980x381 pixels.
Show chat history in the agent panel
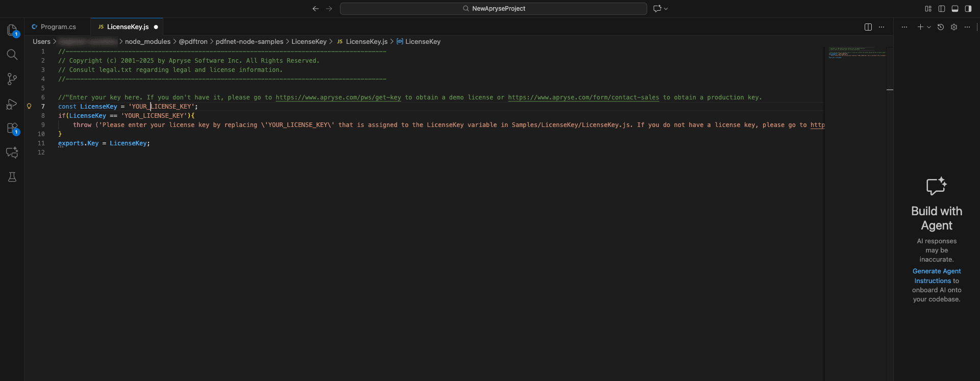[941, 27]
